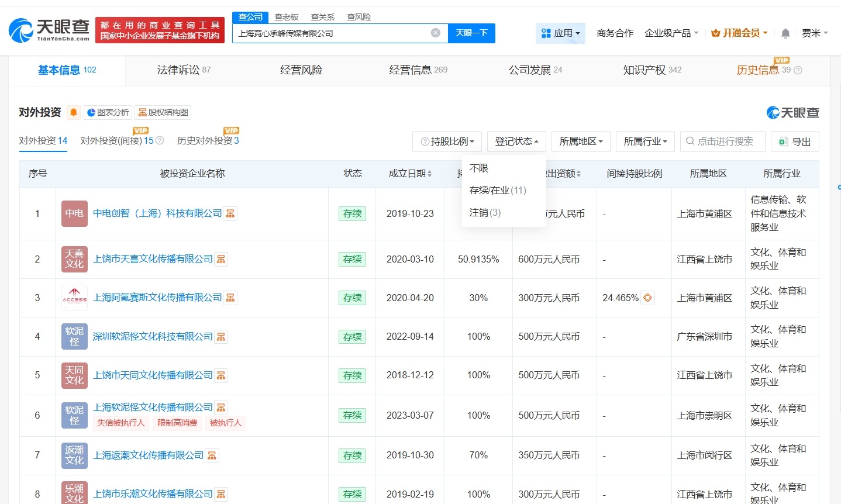The height and width of the screenshot is (504, 841).
Task: Open help icon next to 历史信息 tab
Action: point(798,70)
